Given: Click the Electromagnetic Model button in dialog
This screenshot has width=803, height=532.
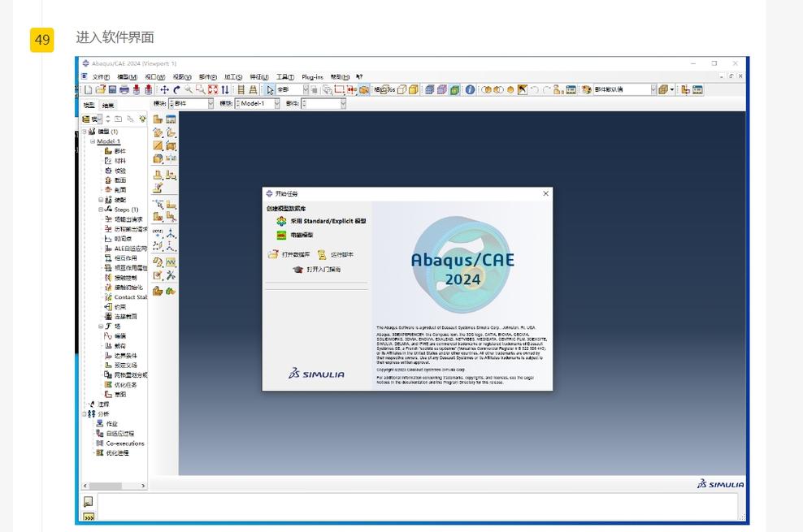Looking at the screenshot, I should pos(295,235).
